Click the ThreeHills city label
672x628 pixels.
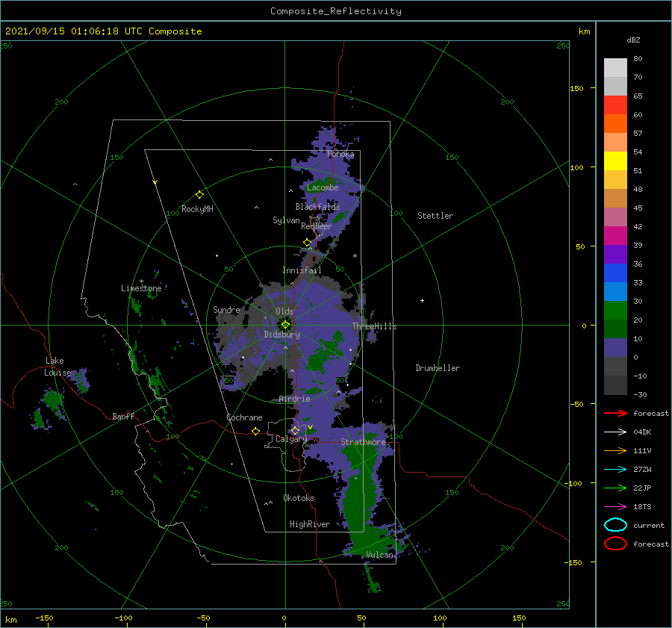click(375, 326)
